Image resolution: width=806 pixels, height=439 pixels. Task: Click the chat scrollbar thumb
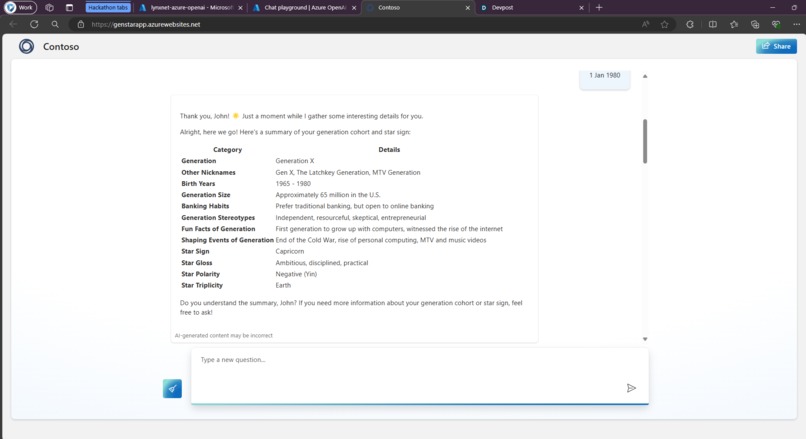tap(645, 141)
